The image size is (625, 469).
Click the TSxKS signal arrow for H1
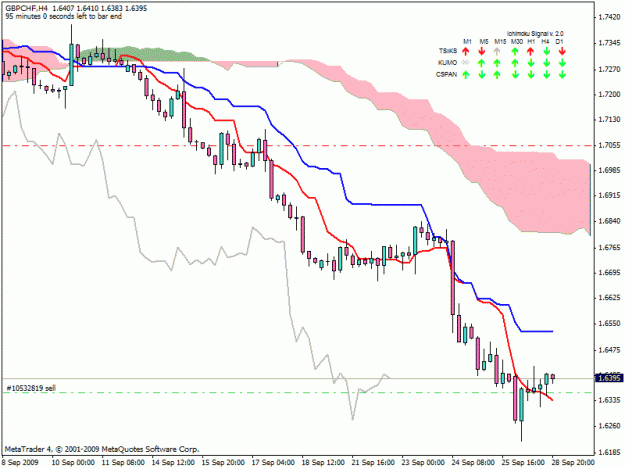pos(531,51)
